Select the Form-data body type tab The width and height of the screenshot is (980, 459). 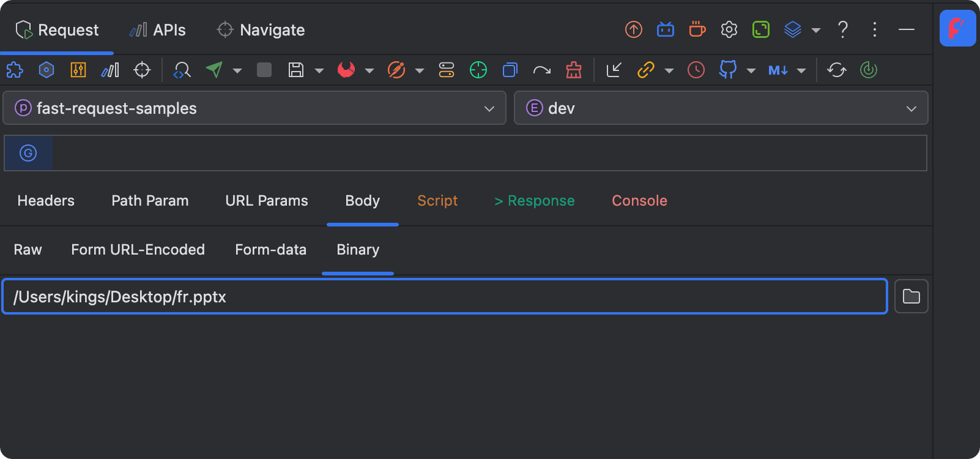click(270, 250)
